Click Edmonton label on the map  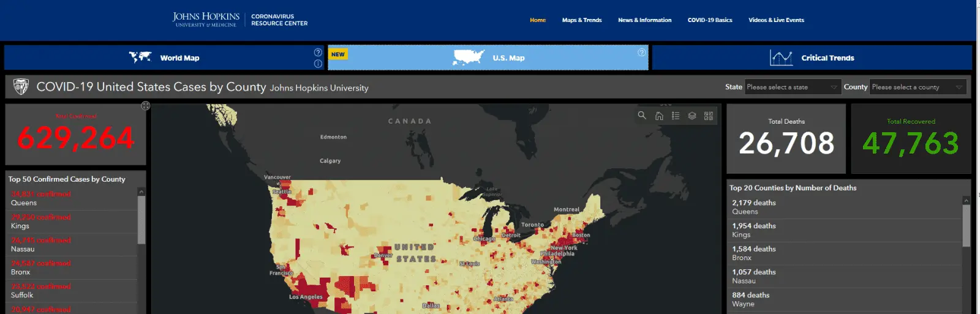click(333, 137)
